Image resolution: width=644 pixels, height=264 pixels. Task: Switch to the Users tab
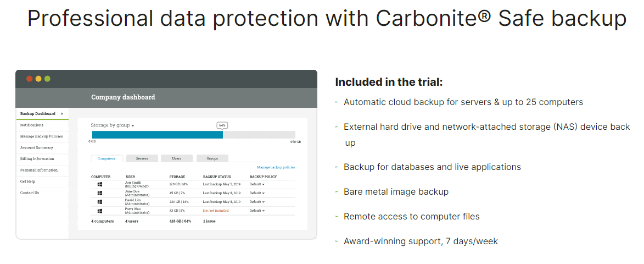click(177, 158)
